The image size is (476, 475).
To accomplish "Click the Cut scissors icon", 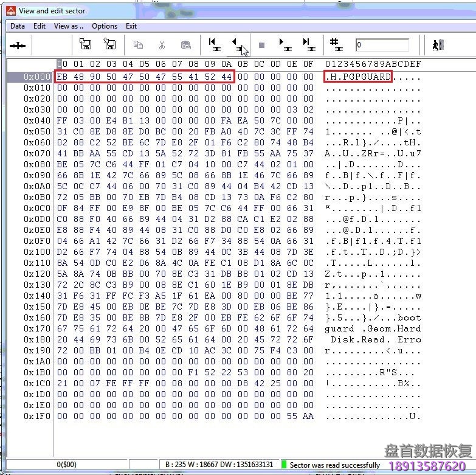I will point(162,45).
